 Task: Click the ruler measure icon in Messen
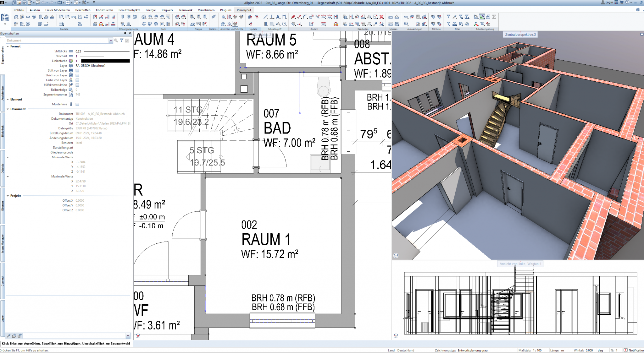(391, 17)
